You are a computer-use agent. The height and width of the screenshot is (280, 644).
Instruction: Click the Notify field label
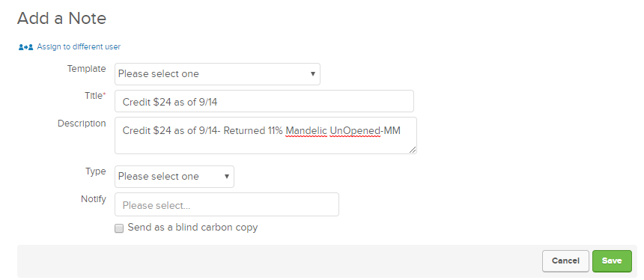tap(94, 199)
